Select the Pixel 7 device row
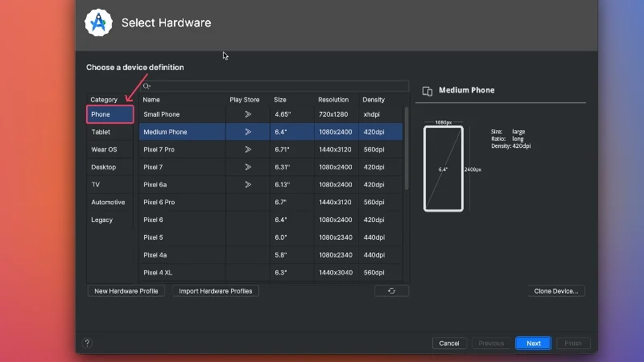 271,167
